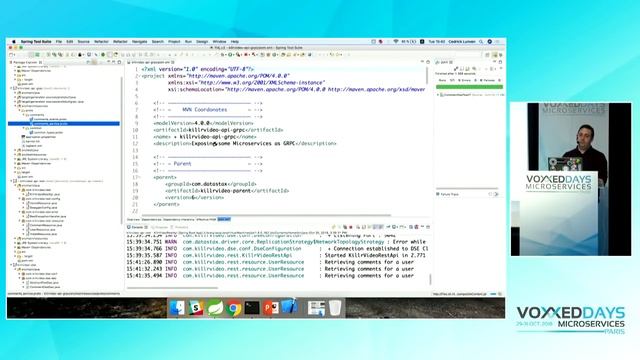Click the Spotlight search icon in menu bar
The image size is (640, 360).
coord(481,42)
